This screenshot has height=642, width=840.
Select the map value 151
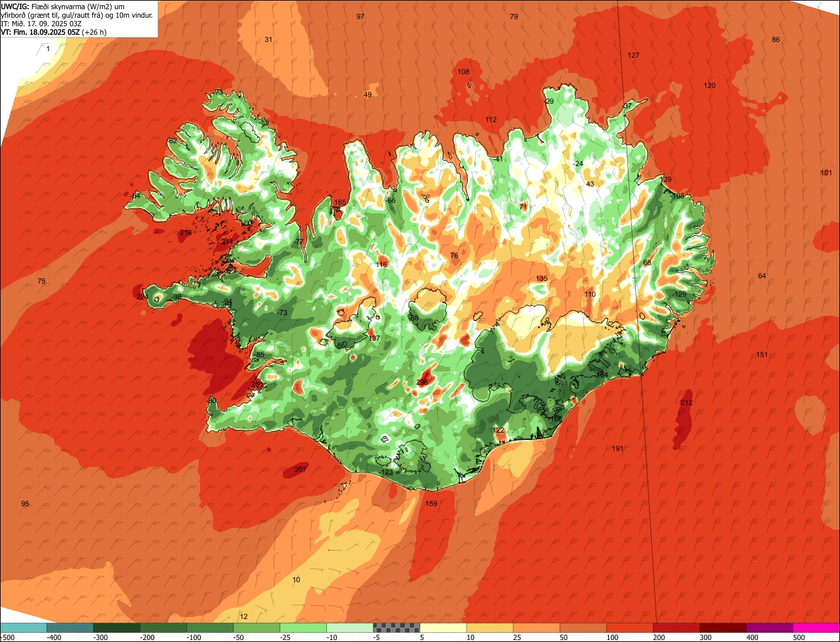click(762, 354)
